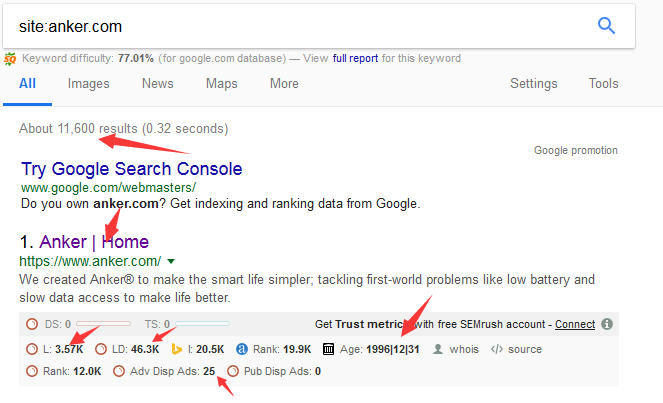Open the search Tools options
Viewport: 663px width, 403px height.
pyautogui.click(x=603, y=84)
